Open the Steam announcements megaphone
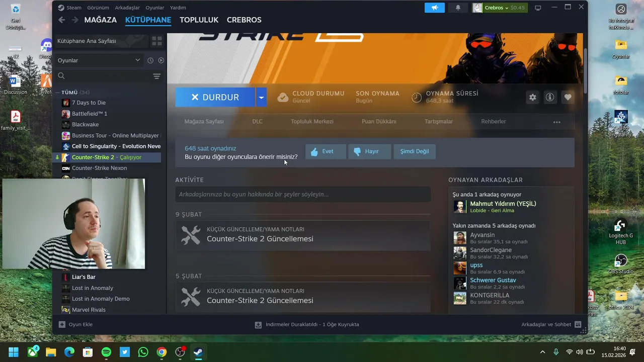The width and height of the screenshot is (644, 362). [434, 8]
